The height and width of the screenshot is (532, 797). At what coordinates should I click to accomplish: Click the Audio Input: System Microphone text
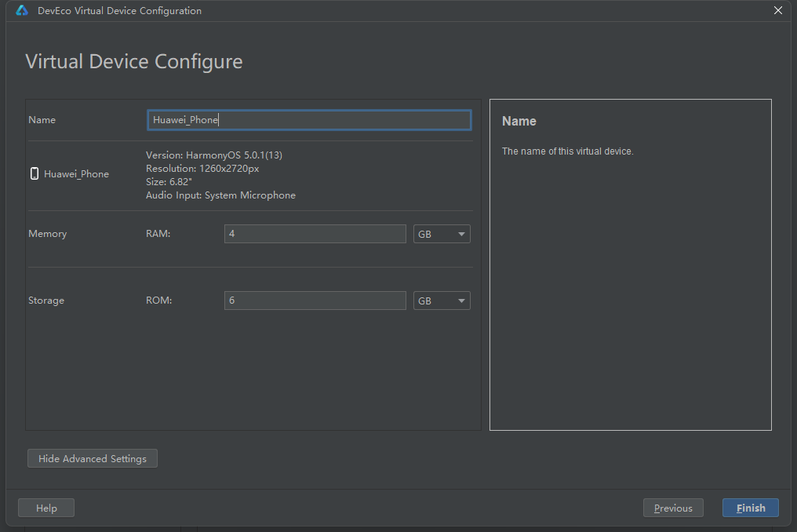tap(220, 195)
